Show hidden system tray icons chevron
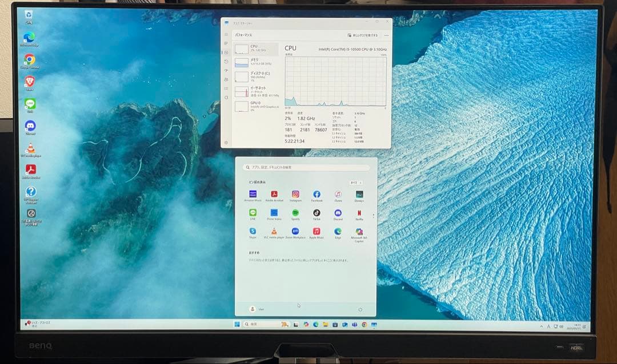 (x=541, y=326)
